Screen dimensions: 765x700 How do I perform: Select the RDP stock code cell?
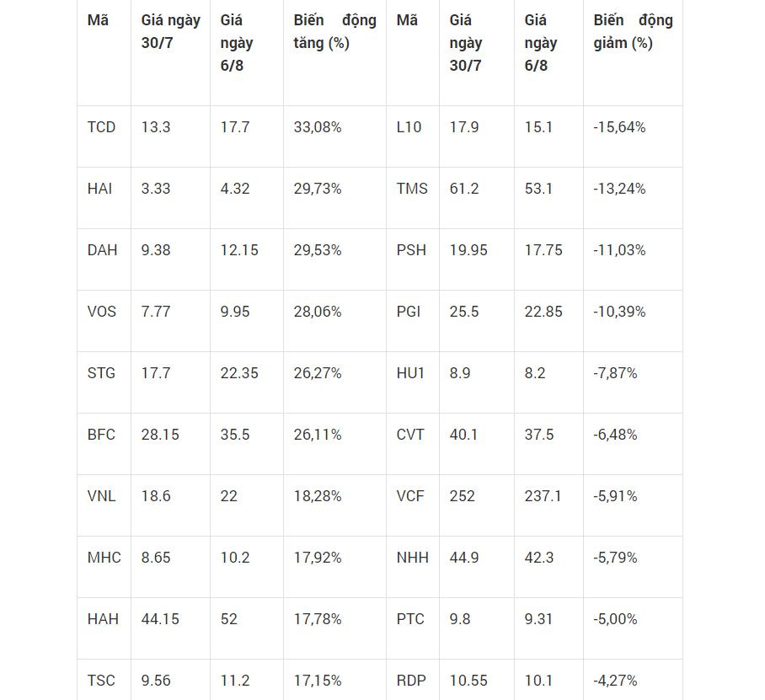(x=411, y=681)
